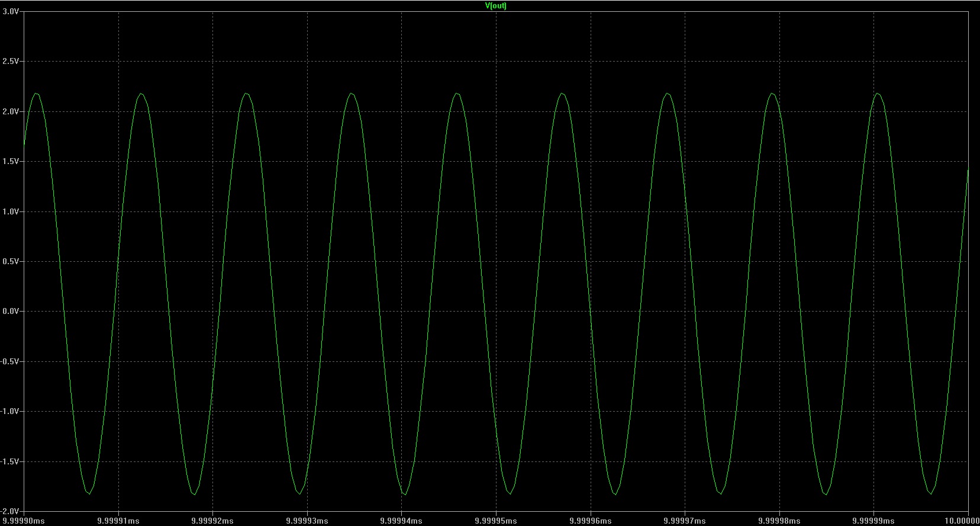This screenshot has height=526, width=980.
Task: Click the 9.99996ms time axis label
Action: 591,521
